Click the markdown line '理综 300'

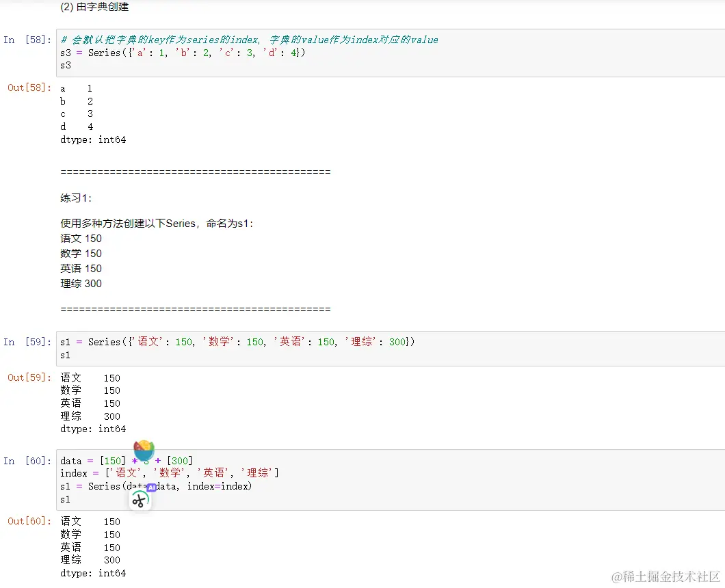coord(81,283)
